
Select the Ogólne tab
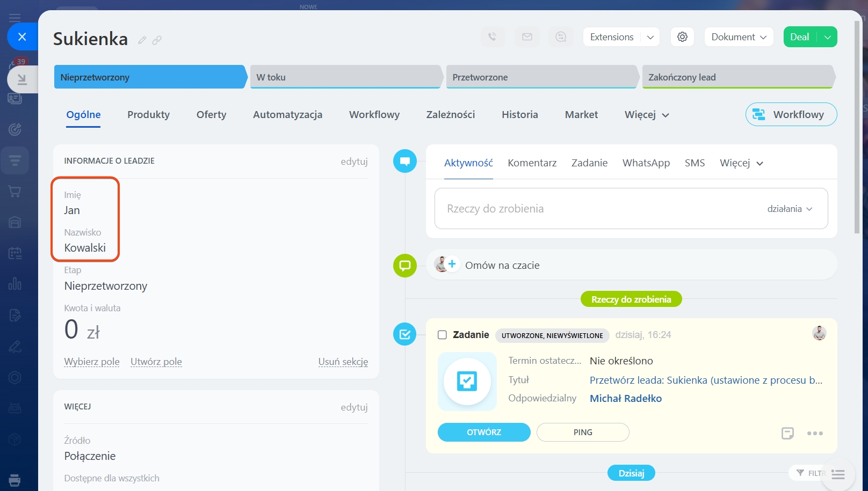[x=83, y=115]
